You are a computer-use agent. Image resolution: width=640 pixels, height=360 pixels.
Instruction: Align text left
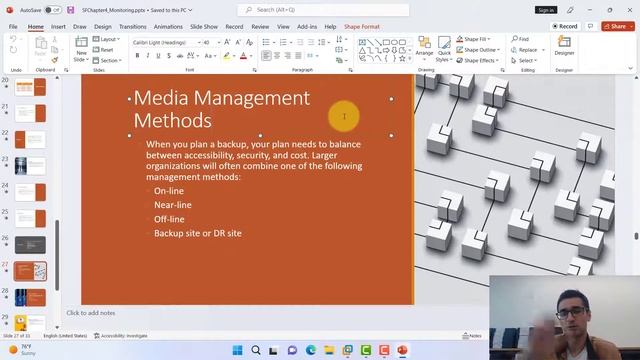click(266, 56)
